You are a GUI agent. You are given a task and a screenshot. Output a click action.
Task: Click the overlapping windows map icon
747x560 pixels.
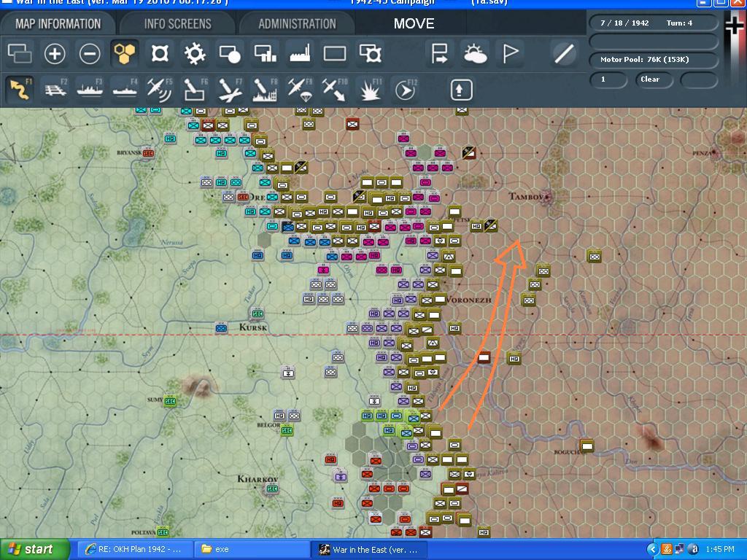tap(20, 53)
